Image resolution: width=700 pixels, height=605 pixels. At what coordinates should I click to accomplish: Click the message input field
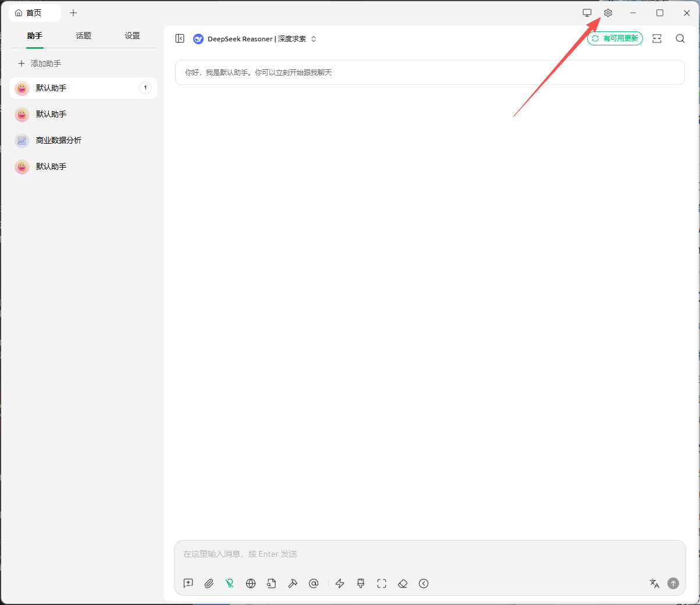(429, 554)
